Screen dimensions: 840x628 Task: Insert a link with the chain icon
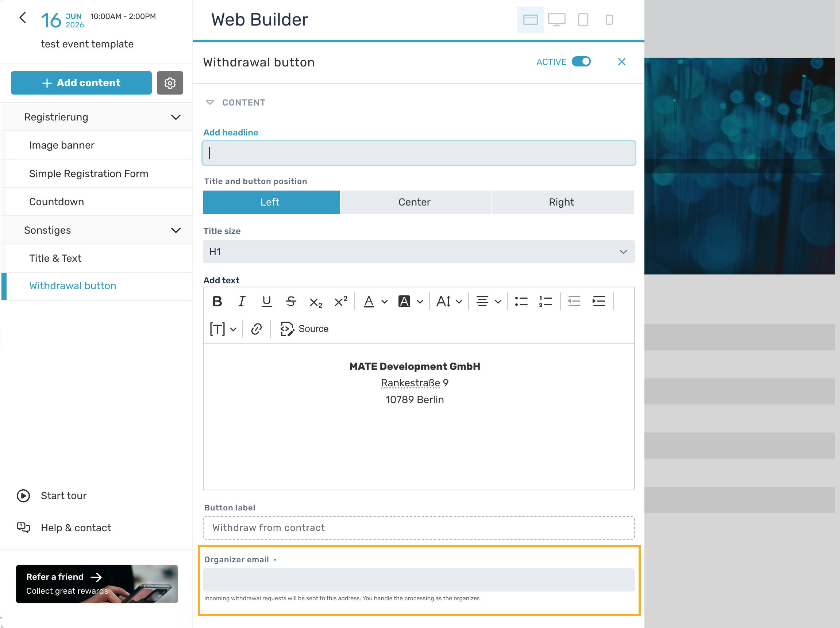coord(256,329)
